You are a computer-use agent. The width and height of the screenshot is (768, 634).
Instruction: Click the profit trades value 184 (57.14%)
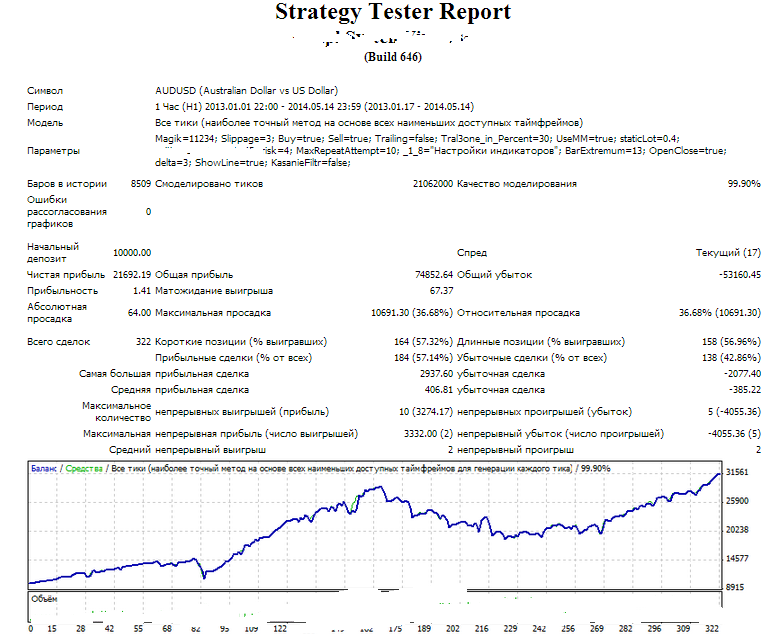tap(424, 358)
